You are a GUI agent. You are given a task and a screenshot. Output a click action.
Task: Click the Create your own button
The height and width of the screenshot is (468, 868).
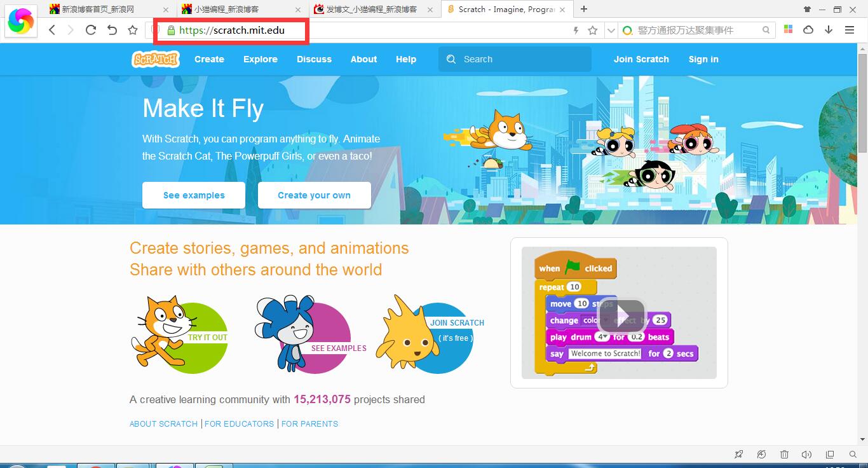point(314,195)
